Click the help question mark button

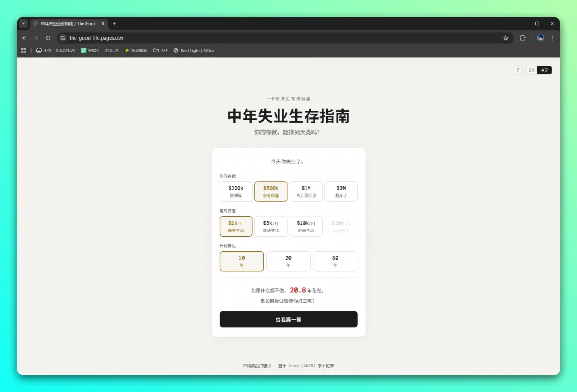tap(518, 70)
